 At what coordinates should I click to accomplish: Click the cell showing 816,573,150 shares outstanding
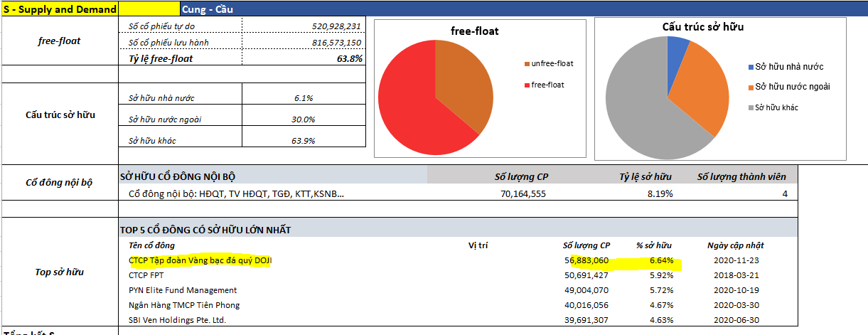coord(336,43)
